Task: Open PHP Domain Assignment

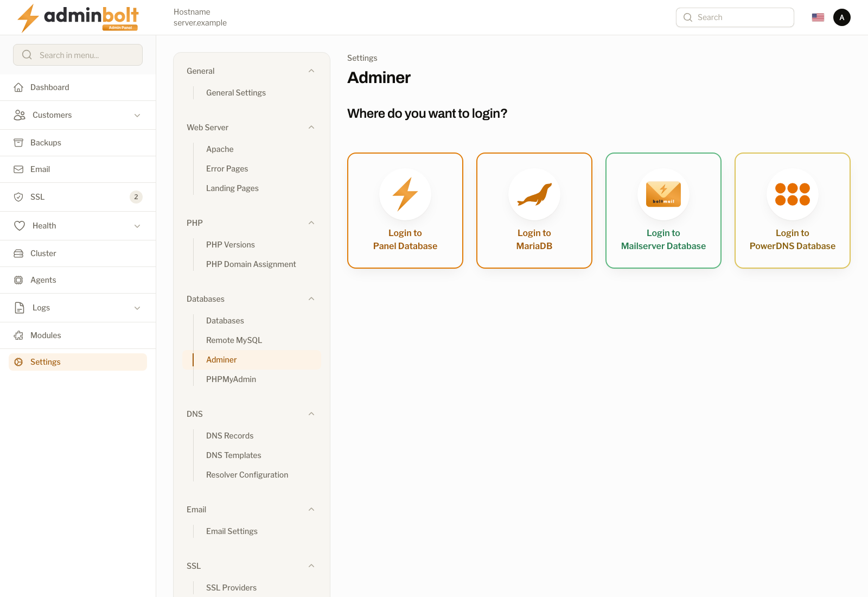Action: pos(252,264)
